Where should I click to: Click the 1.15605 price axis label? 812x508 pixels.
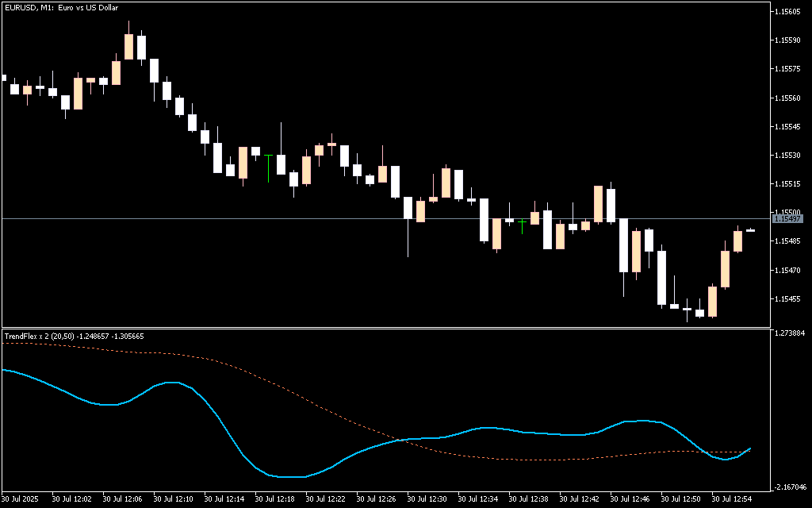[787, 12]
